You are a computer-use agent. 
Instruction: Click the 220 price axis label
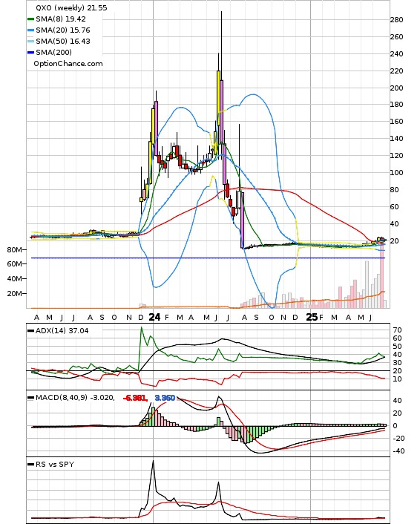[396, 71]
